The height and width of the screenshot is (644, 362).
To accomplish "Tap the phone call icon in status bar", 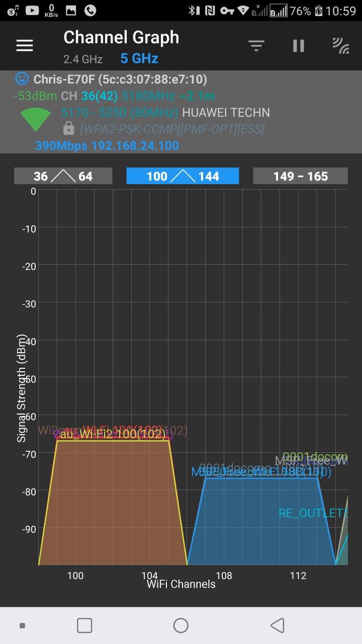I will click(x=90, y=10).
